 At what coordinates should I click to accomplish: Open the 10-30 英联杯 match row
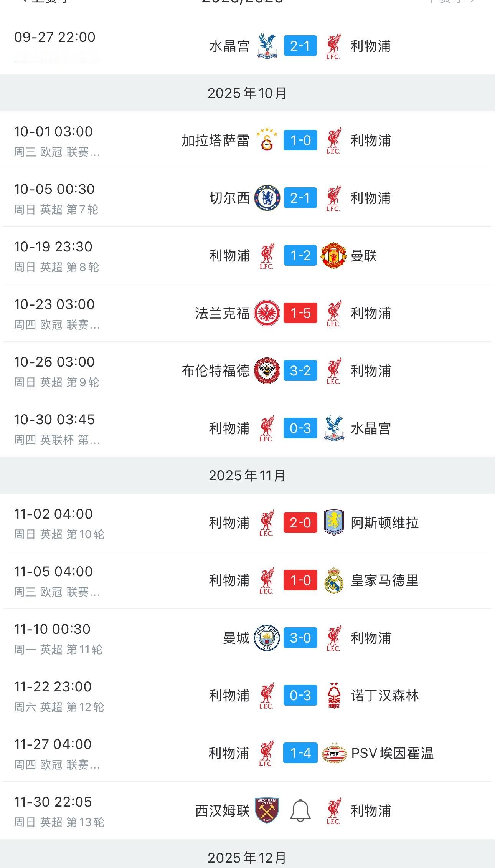click(247, 428)
